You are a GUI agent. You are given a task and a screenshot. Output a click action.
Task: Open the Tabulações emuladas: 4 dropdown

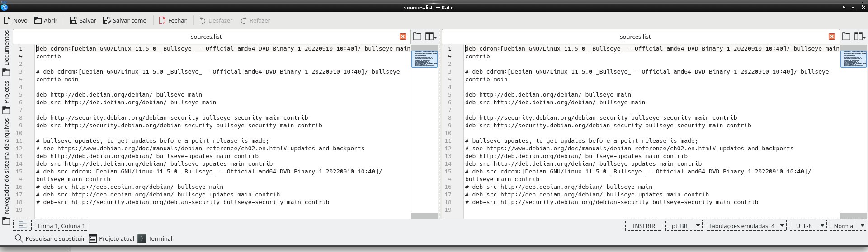746,226
